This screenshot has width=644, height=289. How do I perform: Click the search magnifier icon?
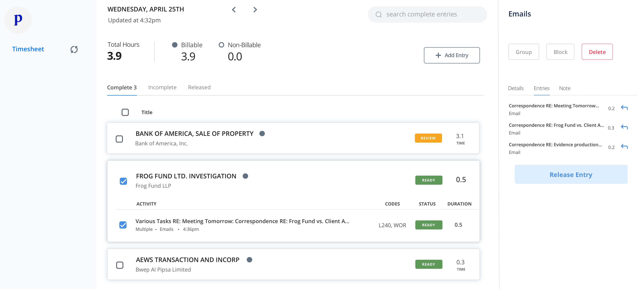pos(379,14)
